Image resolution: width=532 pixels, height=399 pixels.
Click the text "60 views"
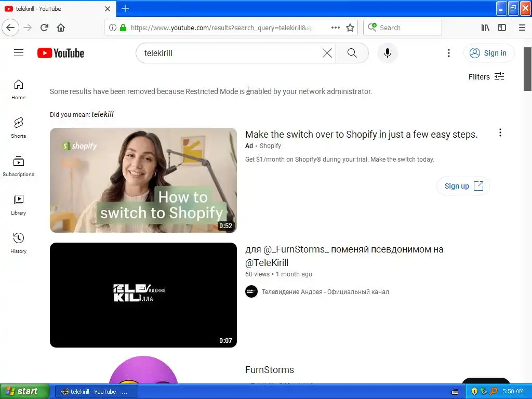click(x=257, y=274)
